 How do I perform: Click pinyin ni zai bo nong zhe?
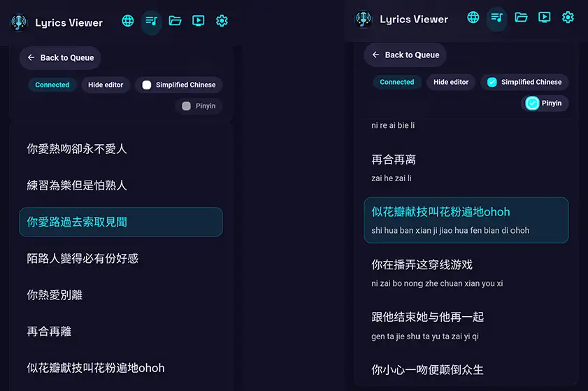point(437,283)
